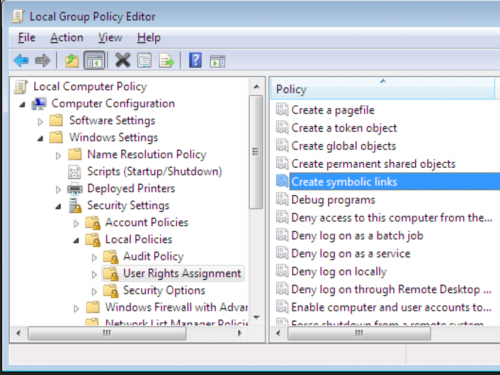Click the Security Options folder icon

[111, 291]
